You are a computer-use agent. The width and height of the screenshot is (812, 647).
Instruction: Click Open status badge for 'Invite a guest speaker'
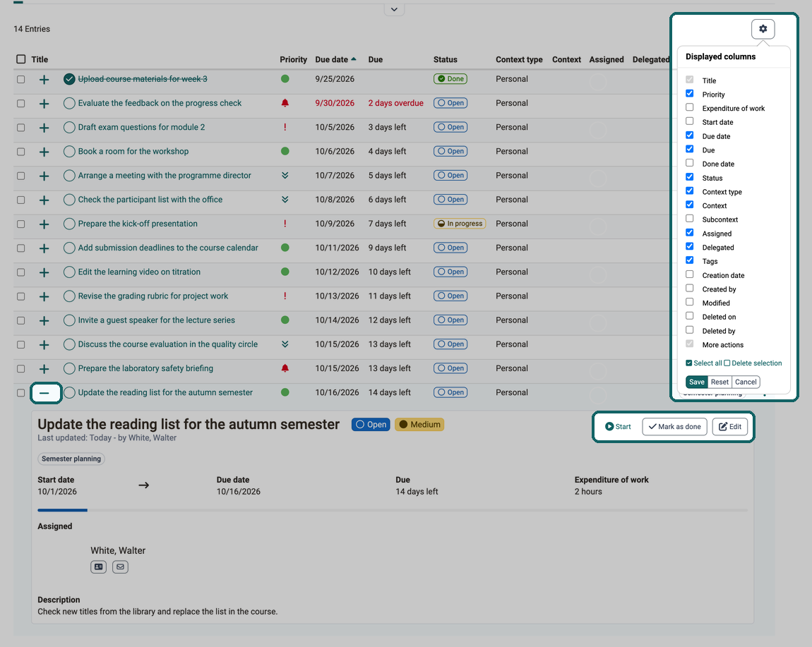(x=450, y=320)
